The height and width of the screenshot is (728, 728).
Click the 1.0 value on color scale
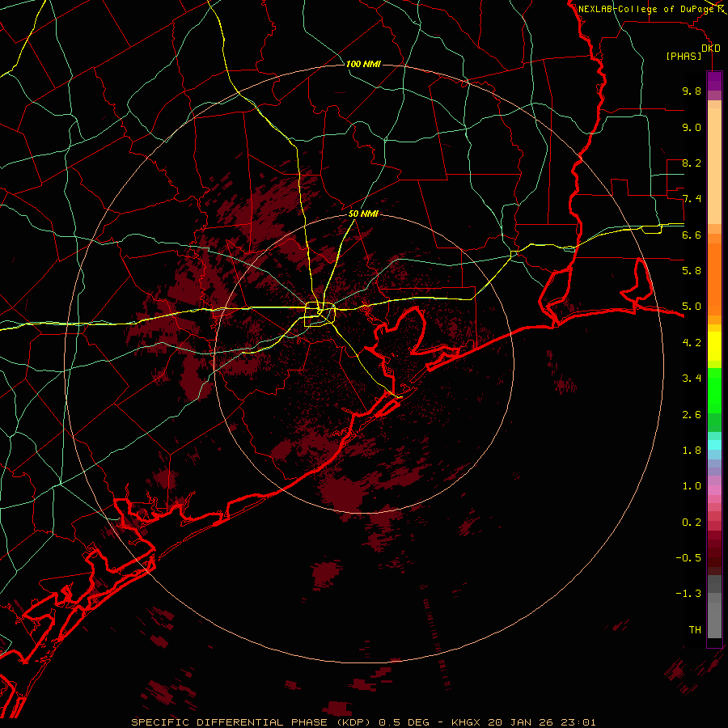pos(692,485)
